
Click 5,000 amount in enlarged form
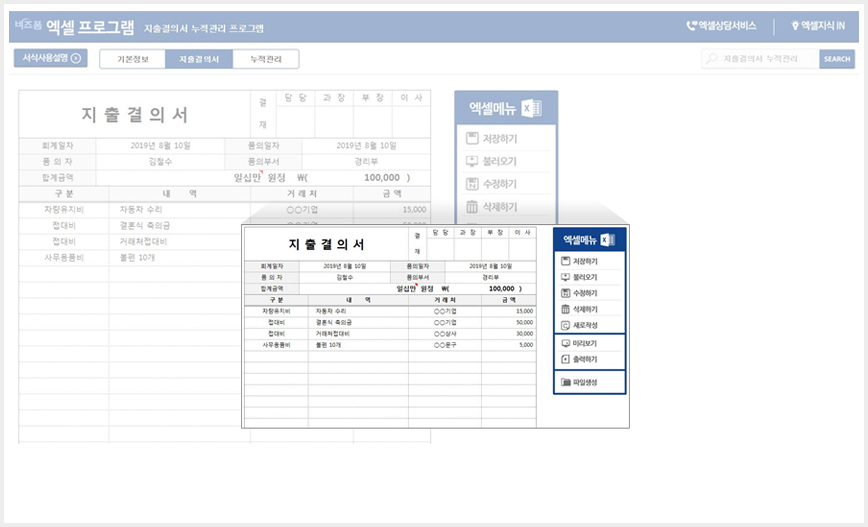click(526, 345)
